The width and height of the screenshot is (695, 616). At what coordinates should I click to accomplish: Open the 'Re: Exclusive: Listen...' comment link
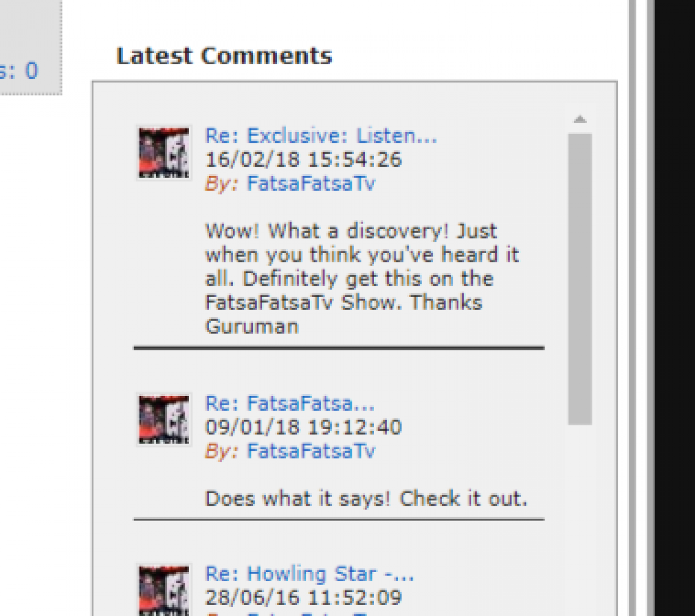(320, 136)
